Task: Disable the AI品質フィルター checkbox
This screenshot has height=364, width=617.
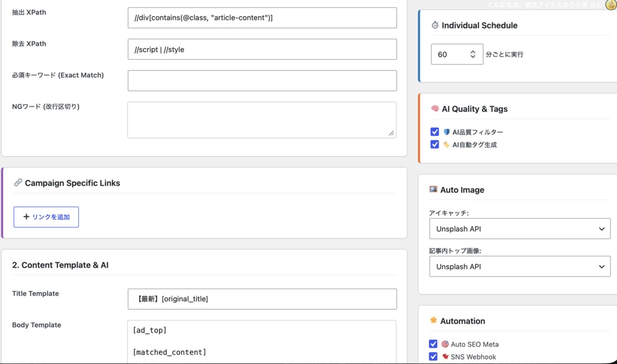Action: click(x=434, y=132)
